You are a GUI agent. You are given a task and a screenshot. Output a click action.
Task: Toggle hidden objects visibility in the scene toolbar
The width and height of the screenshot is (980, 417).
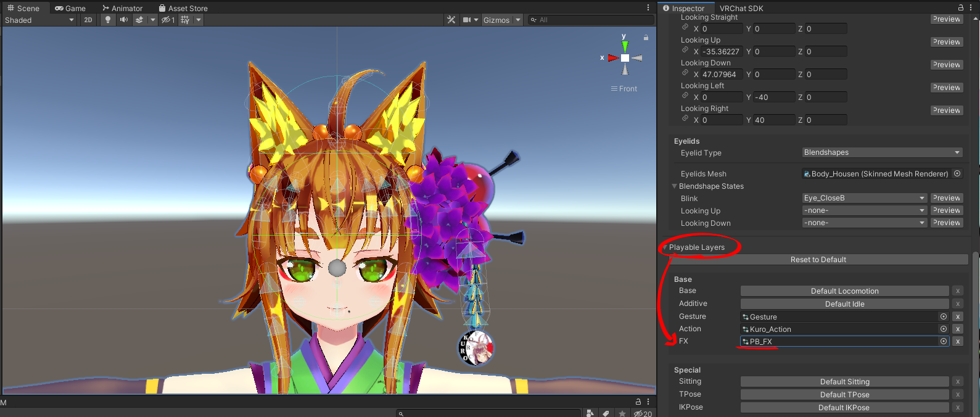click(168, 20)
